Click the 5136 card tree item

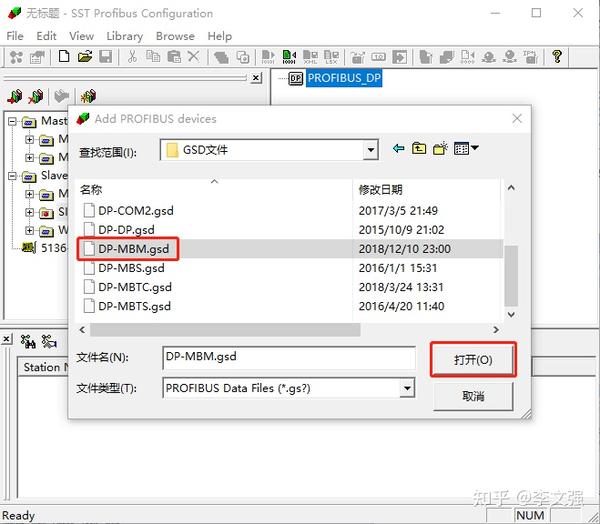tap(44, 248)
